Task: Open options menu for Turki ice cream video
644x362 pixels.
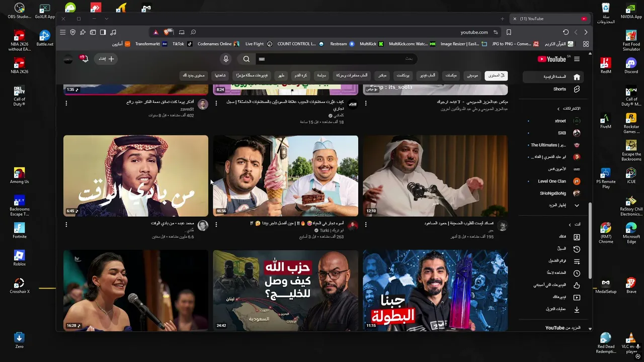Action: point(216,225)
